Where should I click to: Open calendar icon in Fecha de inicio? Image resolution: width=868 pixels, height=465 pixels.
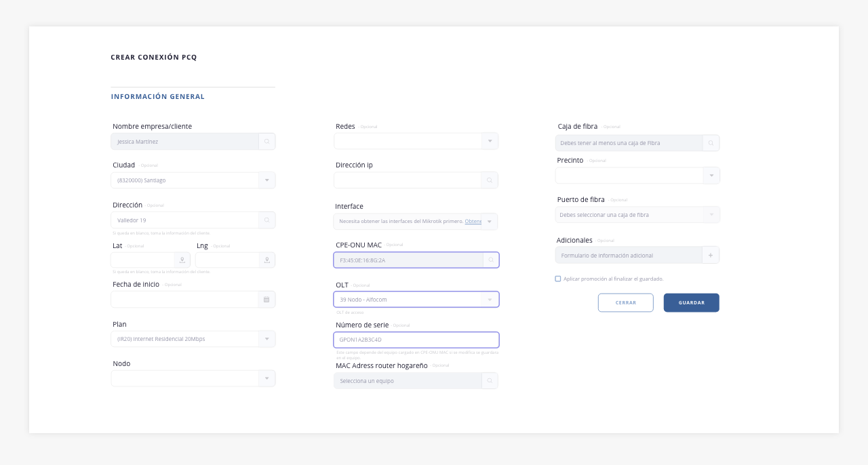[x=267, y=300]
